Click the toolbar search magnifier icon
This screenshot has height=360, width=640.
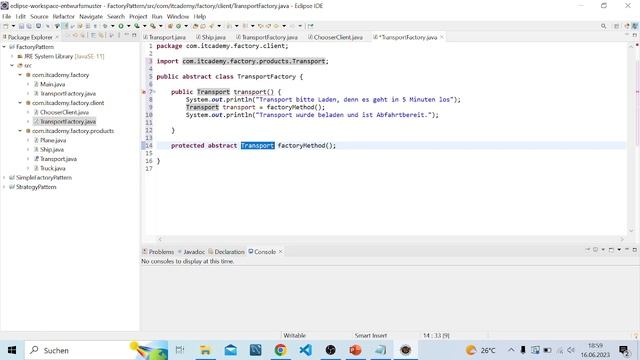click(x=603, y=26)
